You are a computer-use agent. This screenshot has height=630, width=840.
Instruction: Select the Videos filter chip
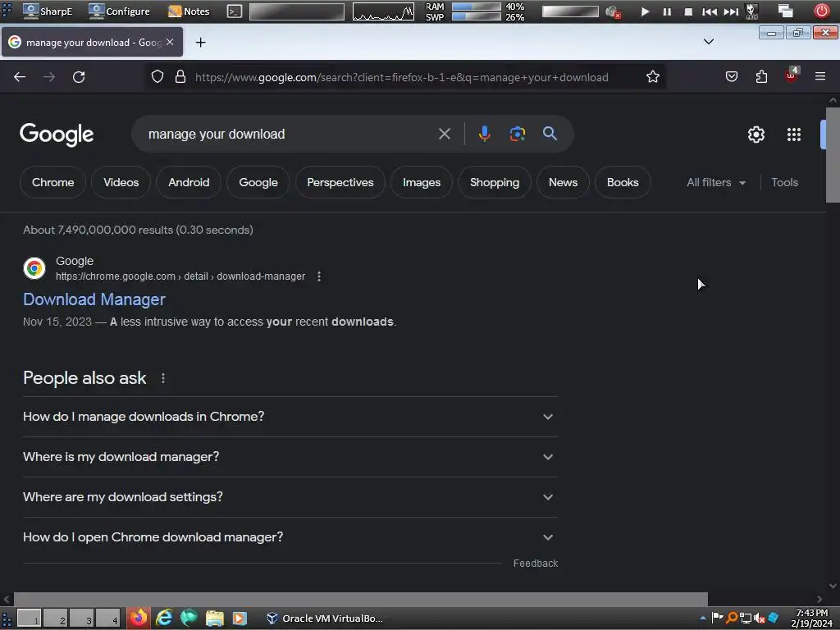[121, 183]
